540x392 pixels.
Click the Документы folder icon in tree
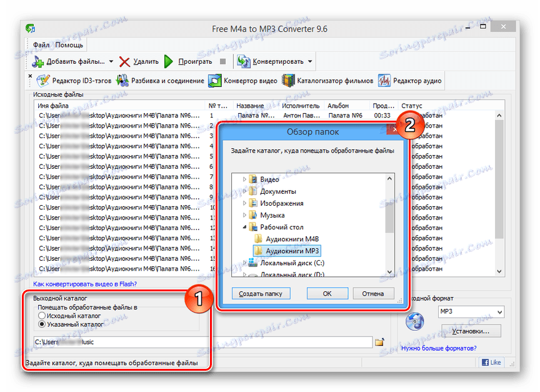[253, 191]
